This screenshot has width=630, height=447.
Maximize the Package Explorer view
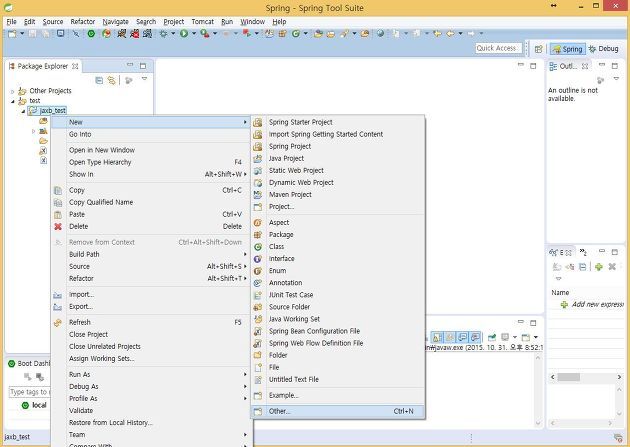143,66
